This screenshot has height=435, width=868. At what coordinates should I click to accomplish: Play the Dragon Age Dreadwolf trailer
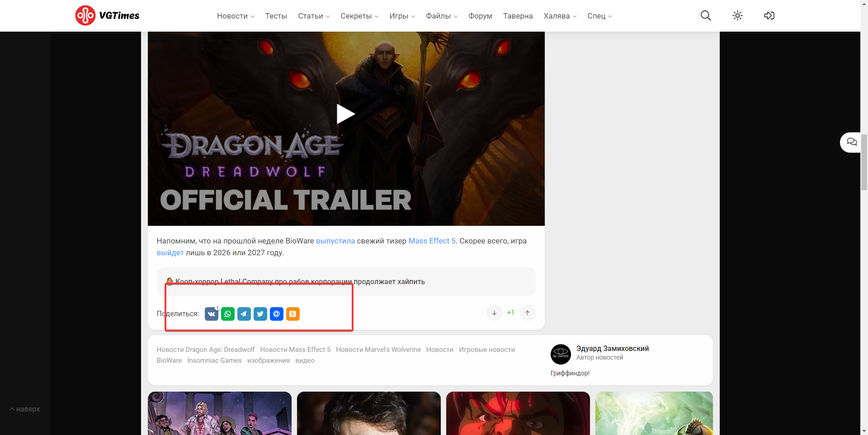[346, 114]
